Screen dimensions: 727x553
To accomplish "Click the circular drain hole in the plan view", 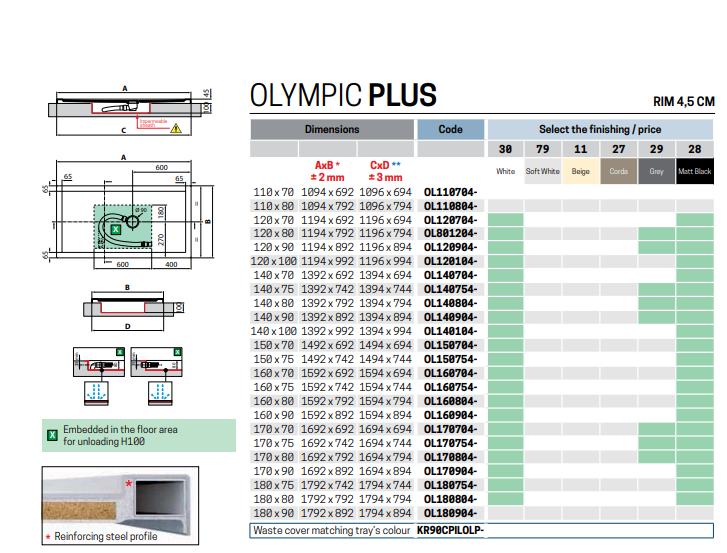I will [x=132, y=221].
